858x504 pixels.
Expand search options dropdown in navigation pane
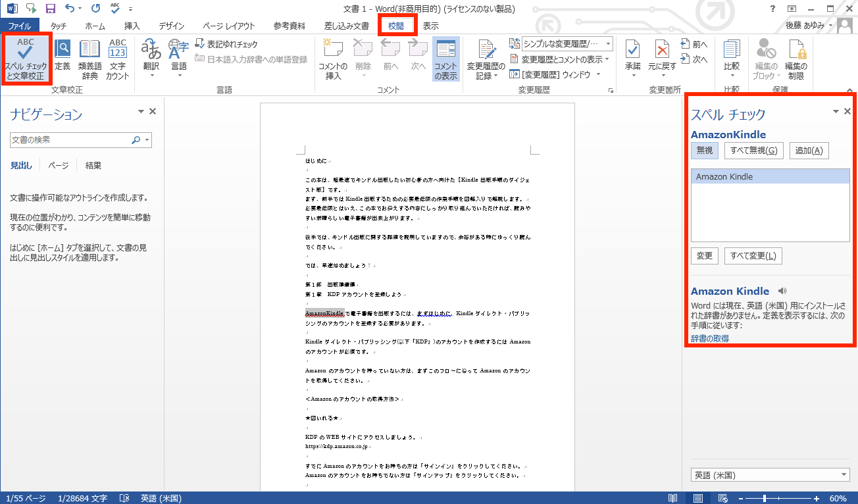point(147,139)
